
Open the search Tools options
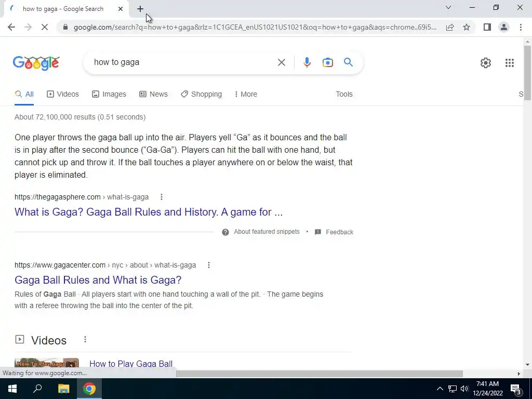point(344,95)
